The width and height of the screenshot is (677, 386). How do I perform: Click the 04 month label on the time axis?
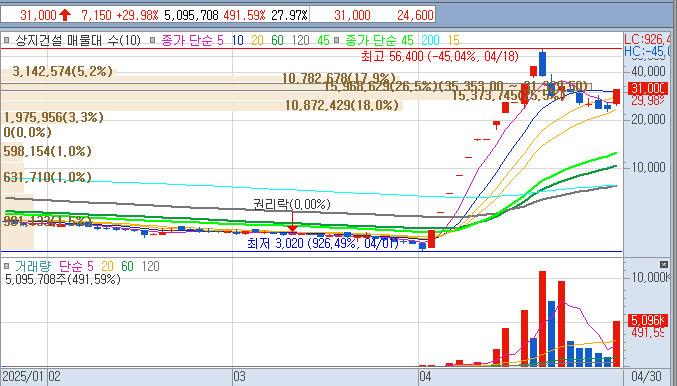coord(425,377)
